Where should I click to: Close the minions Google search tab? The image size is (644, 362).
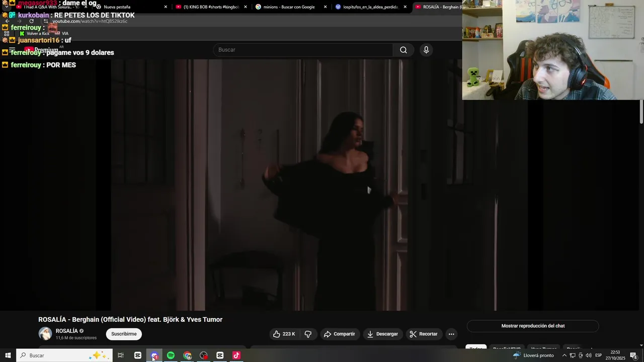pyautogui.click(x=325, y=7)
